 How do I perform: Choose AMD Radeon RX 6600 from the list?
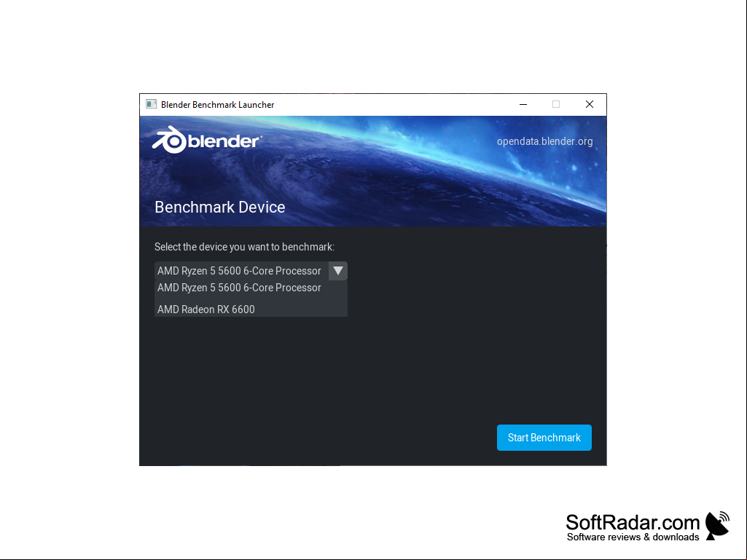(251, 309)
